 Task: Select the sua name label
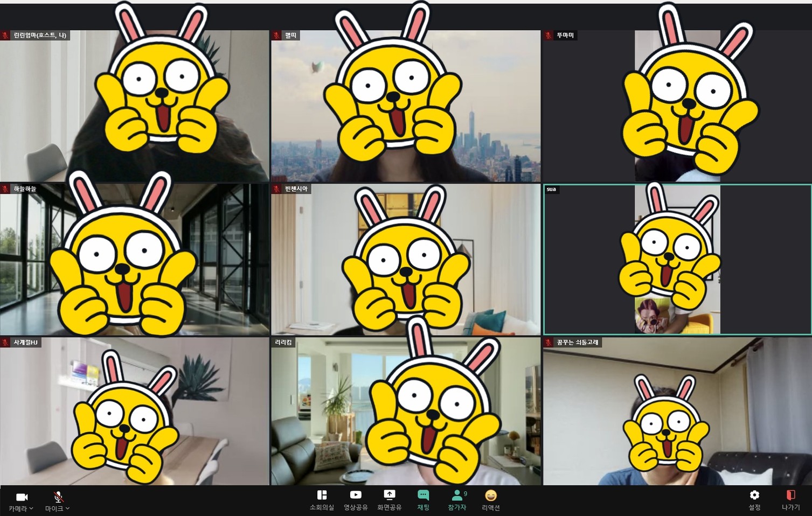(551, 189)
